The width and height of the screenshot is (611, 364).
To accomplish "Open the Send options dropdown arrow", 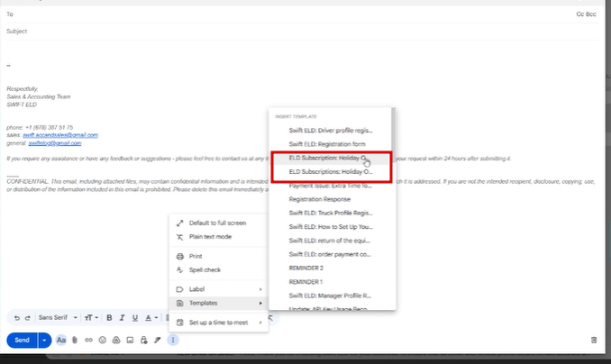I will tap(44, 341).
